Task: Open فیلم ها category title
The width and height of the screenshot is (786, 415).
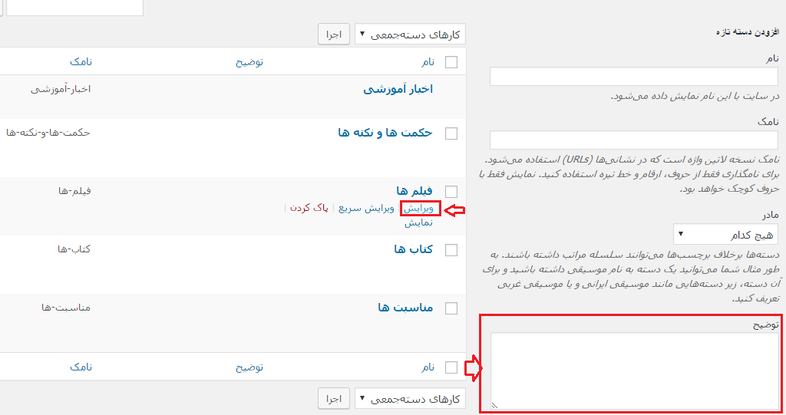Action: coord(415,191)
